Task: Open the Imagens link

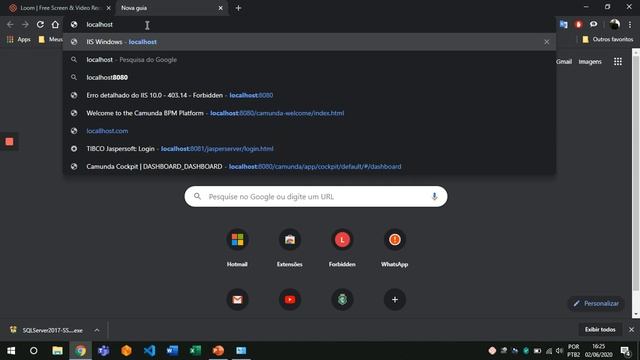Action: pyautogui.click(x=590, y=62)
